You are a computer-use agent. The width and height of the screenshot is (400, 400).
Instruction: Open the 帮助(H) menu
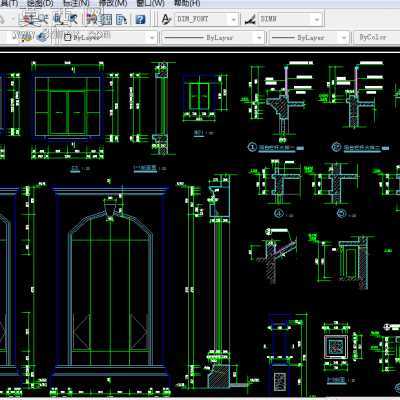point(187,4)
